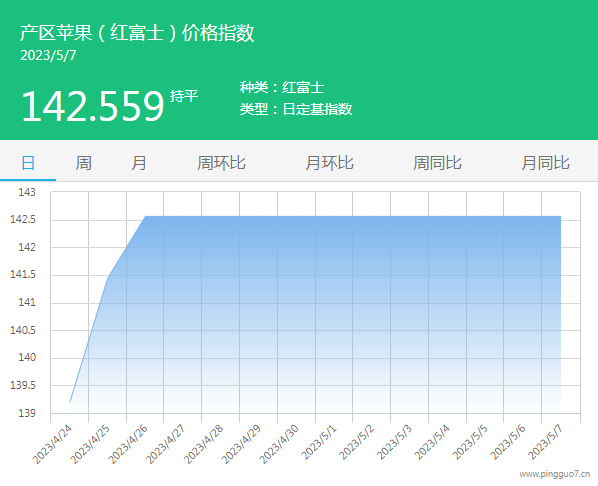Image resolution: width=598 pixels, height=486 pixels.
Task: Click the 种类：红富士 label
Action: [282, 88]
